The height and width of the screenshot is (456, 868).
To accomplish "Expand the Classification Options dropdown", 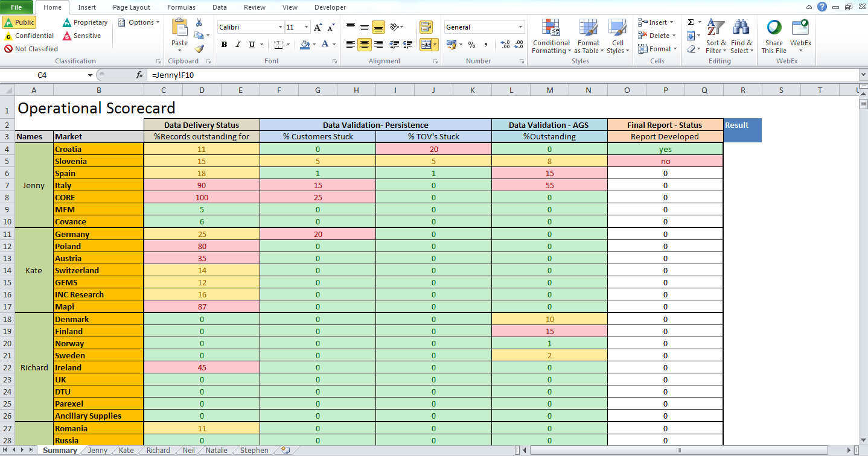I will coord(141,22).
